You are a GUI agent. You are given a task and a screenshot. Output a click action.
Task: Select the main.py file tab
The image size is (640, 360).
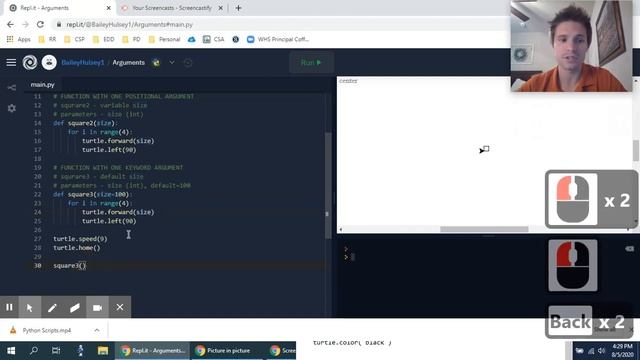[42, 84]
